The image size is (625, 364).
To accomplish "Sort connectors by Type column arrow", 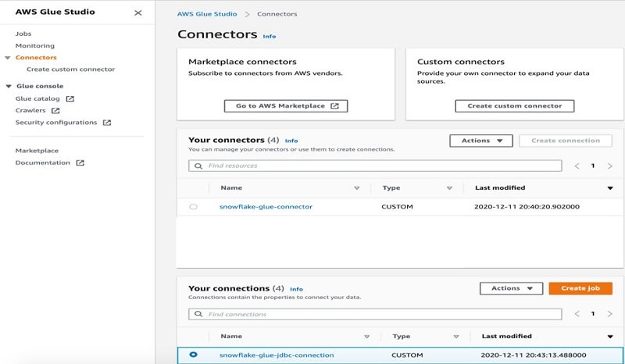I will tap(450, 188).
